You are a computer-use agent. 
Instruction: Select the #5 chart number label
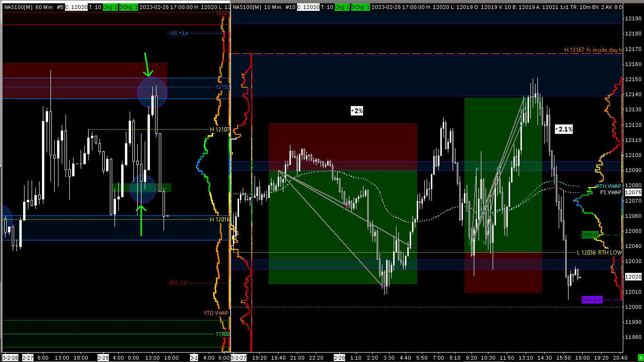pos(60,7)
